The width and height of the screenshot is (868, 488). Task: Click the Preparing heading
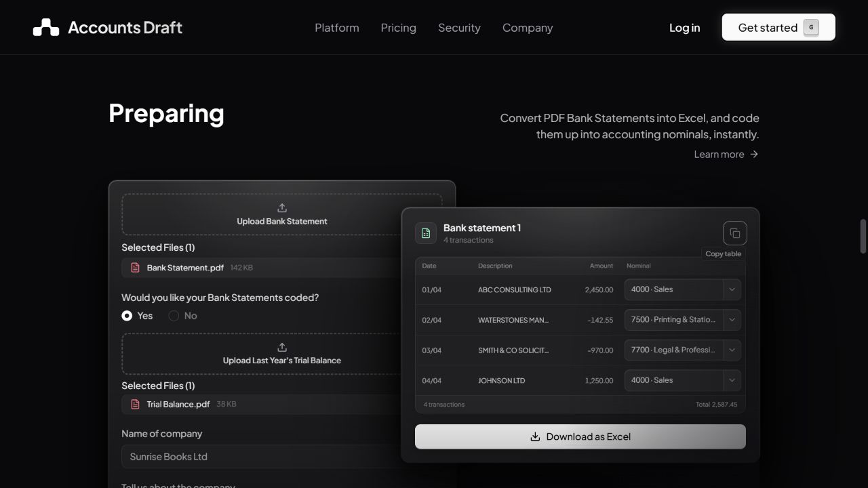[166, 113]
